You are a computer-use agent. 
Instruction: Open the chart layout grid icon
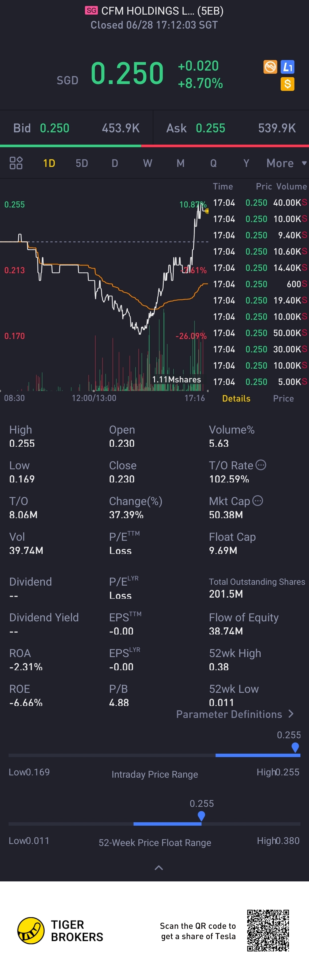(16, 163)
